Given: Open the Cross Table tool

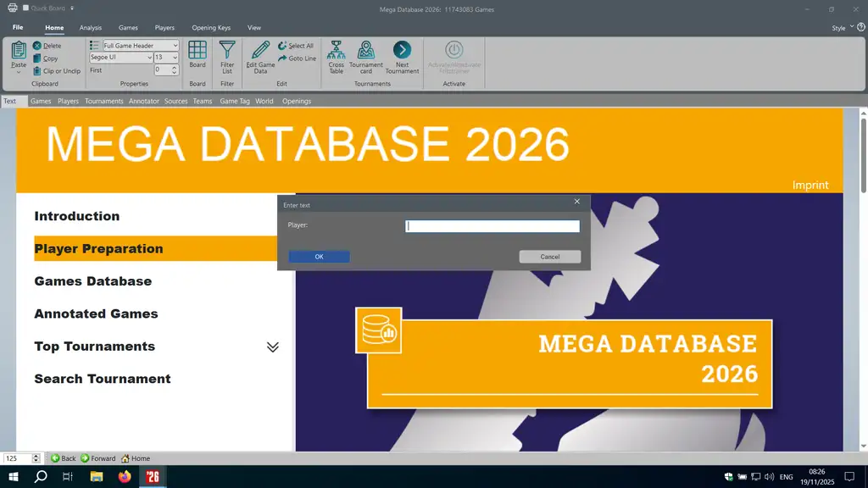Looking at the screenshot, I should click(x=337, y=51).
